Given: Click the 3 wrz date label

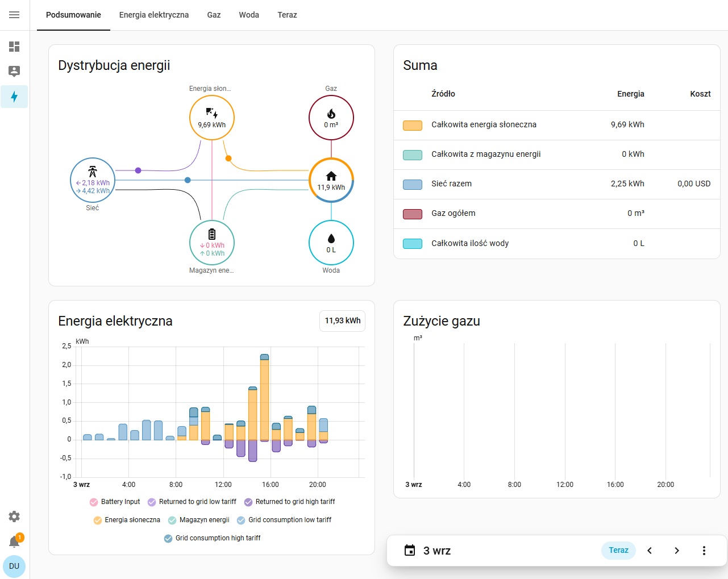Looking at the screenshot, I should point(437,551).
